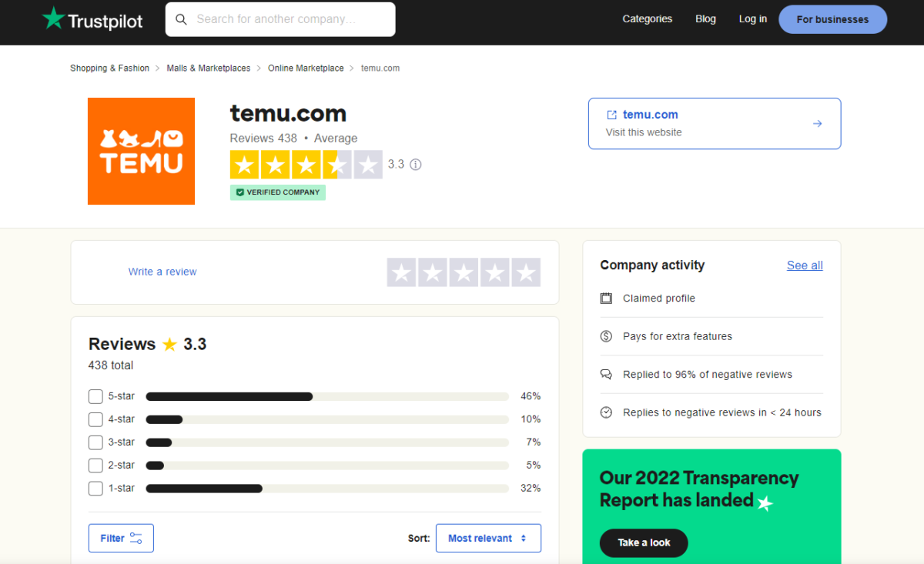924x564 pixels.
Task: Switch to the Blog section
Action: 705,18
